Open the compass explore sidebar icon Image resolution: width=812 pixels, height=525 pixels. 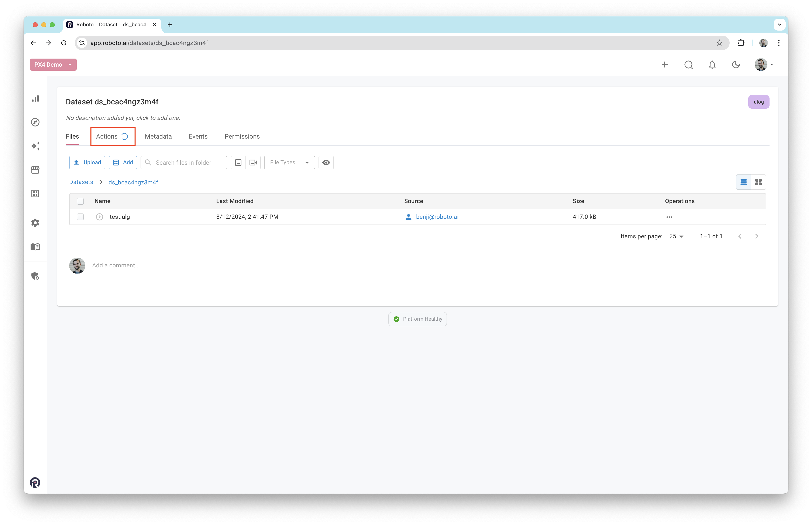click(35, 122)
